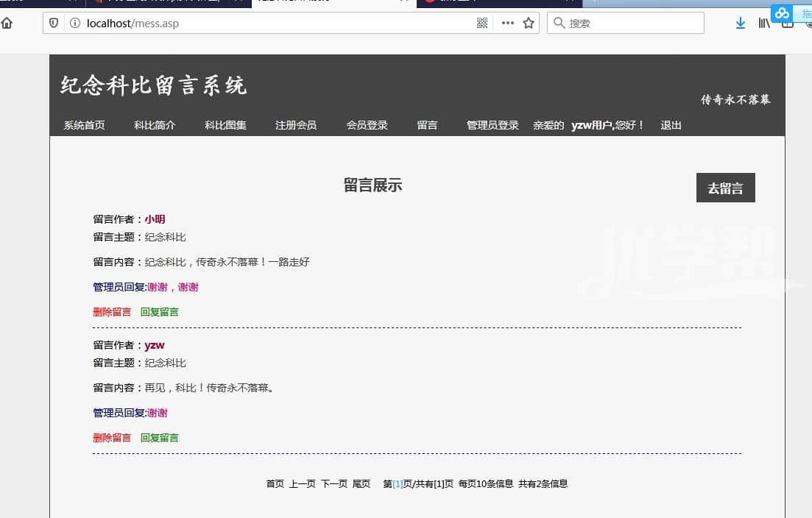
Task: Open tracking protection shield icon
Action: [54, 24]
